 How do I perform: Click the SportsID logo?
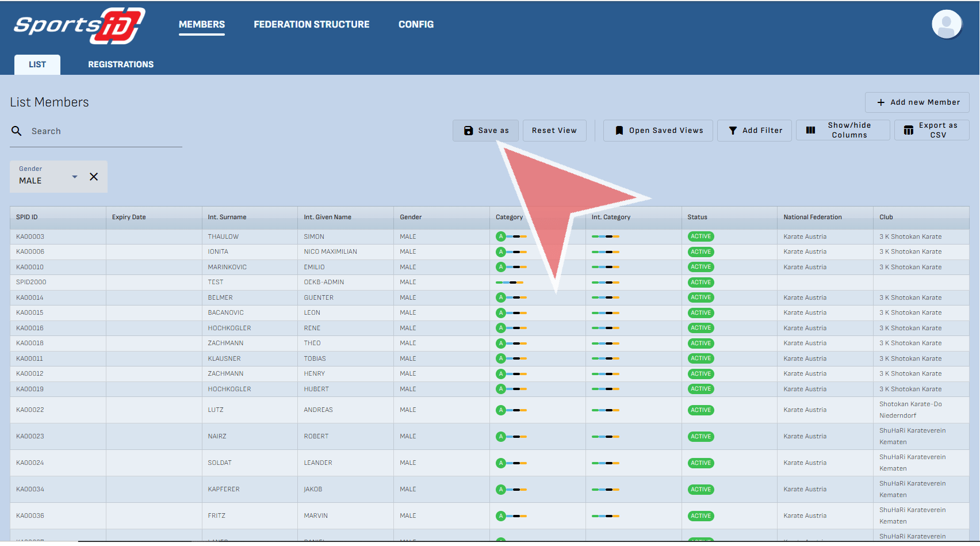pyautogui.click(x=79, y=26)
